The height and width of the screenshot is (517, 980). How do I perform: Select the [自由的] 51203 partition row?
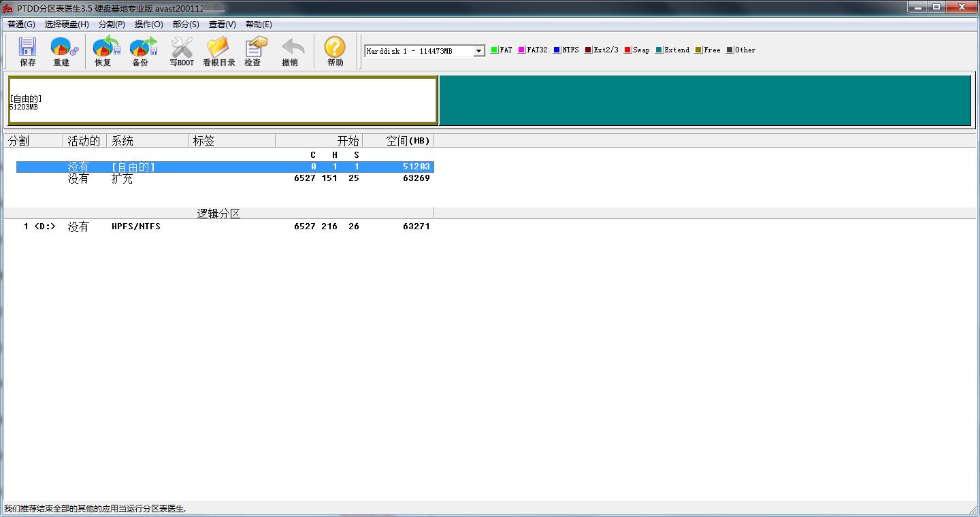tap(225, 167)
